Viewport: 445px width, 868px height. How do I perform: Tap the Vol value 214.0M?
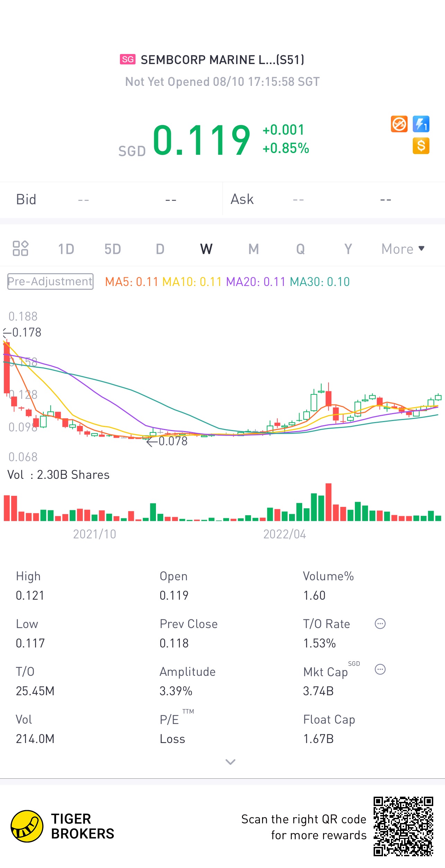tap(35, 739)
